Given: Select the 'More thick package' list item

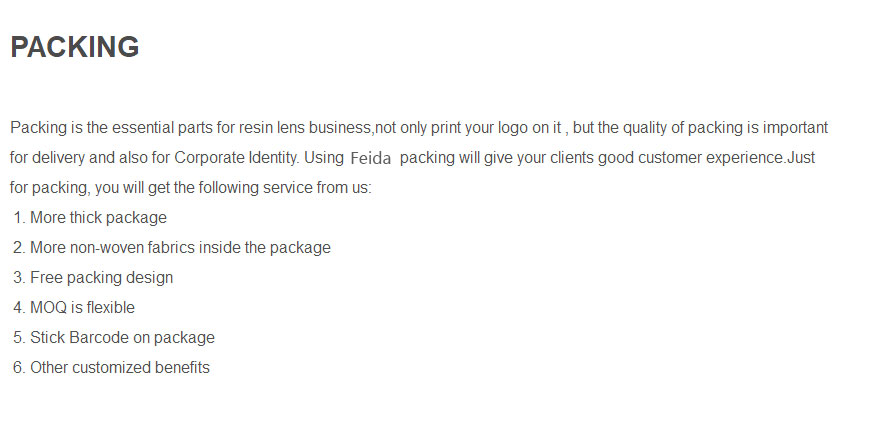Looking at the screenshot, I should point(90,218).
